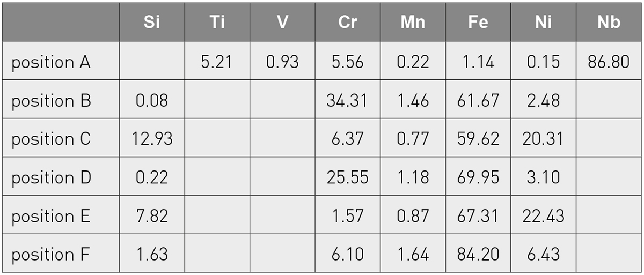Select the Fe column header
The width and height of the screenshot is (644, 275).
click(x=478, y=22)
